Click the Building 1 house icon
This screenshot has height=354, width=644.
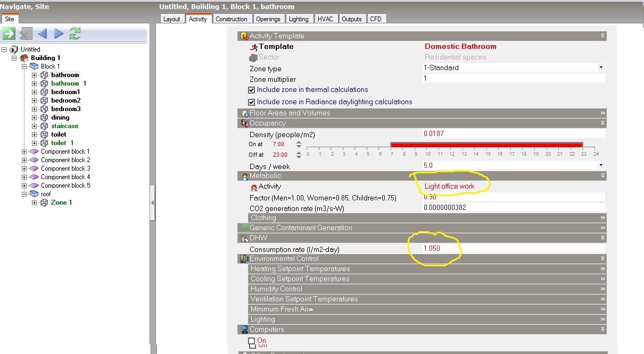pos(24,58)
